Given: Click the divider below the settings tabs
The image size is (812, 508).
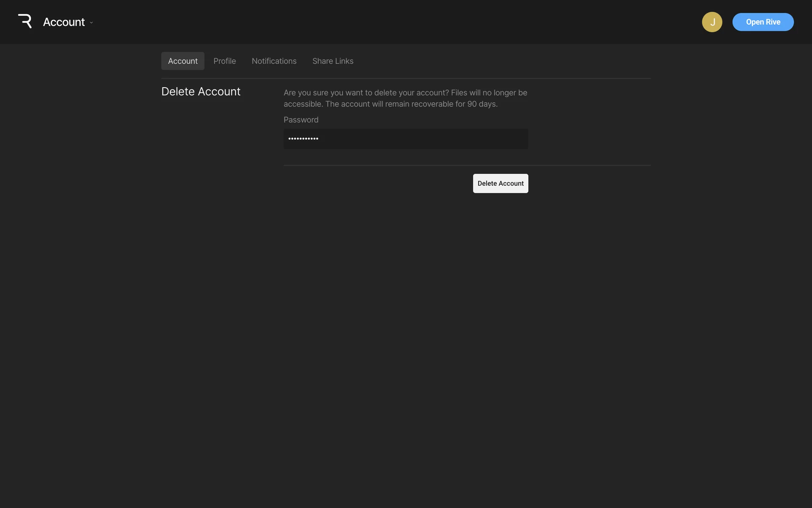Looking at the screenshot, I should click(406, 78).
